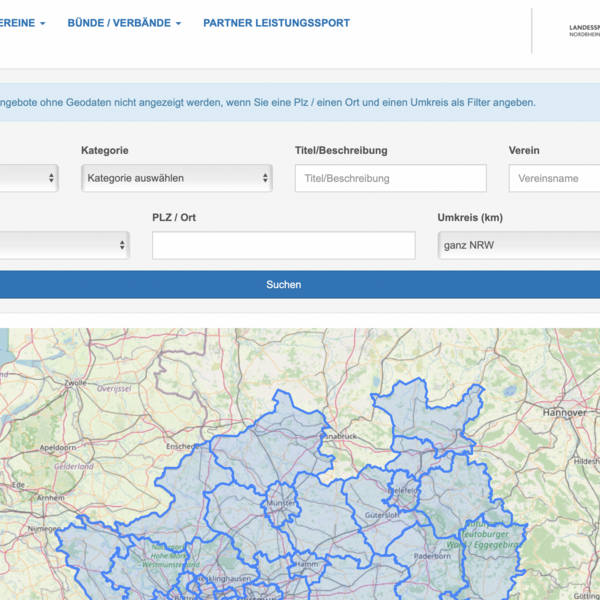Open the partially visible Vereine menu
The height and width of the screenshot is (600, 600).
tap(23, 23)
